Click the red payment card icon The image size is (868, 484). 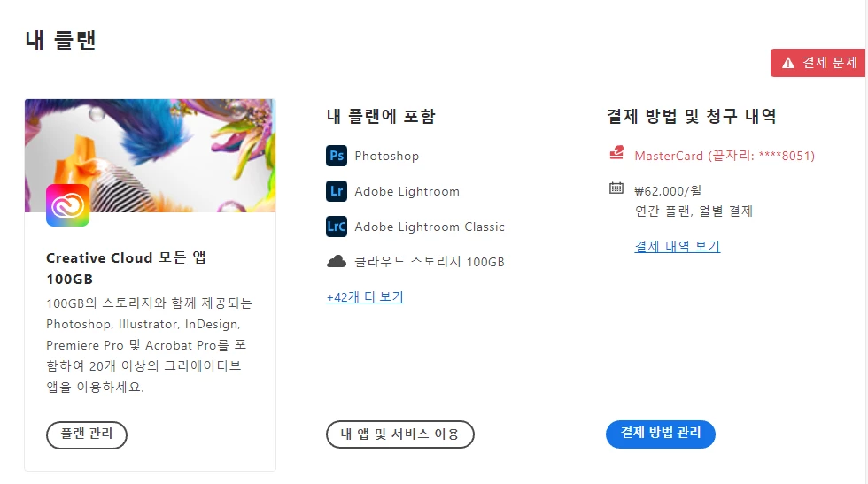[616, 153]
